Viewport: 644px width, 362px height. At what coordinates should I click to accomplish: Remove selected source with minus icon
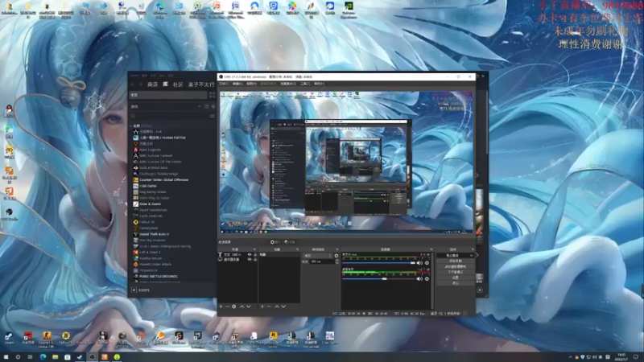click(x=228, y=306)
